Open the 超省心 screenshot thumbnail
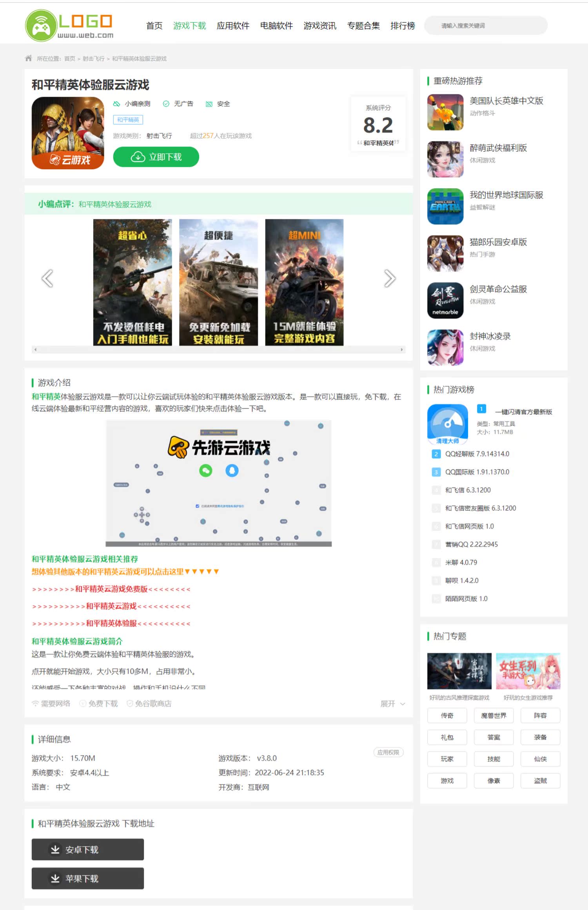This screenshot has width=588, height=910. click(132, 282)
